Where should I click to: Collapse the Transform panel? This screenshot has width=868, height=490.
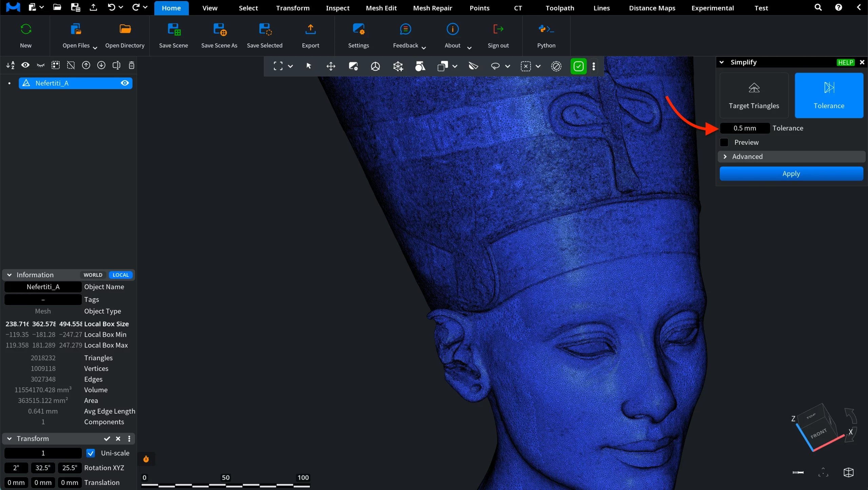9,439
